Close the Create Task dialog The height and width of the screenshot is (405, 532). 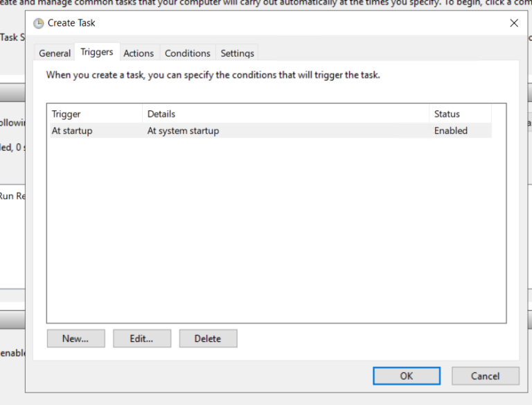click(x=514, y=23)
